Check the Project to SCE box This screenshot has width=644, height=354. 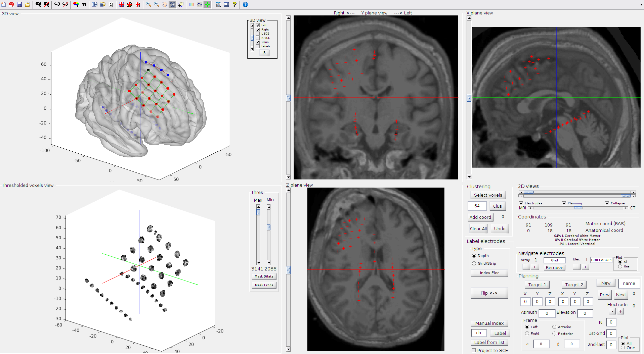point(474,350)
